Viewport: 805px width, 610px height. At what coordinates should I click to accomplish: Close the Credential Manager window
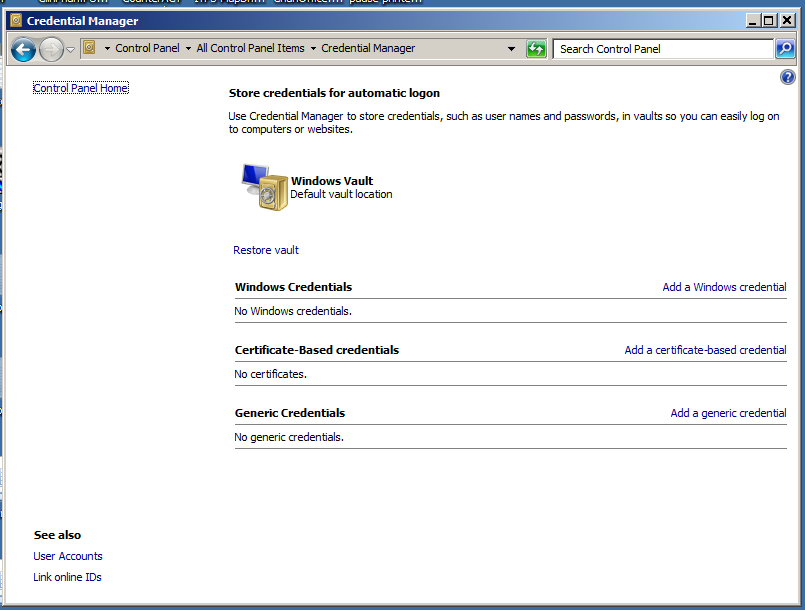pos(787,21)
